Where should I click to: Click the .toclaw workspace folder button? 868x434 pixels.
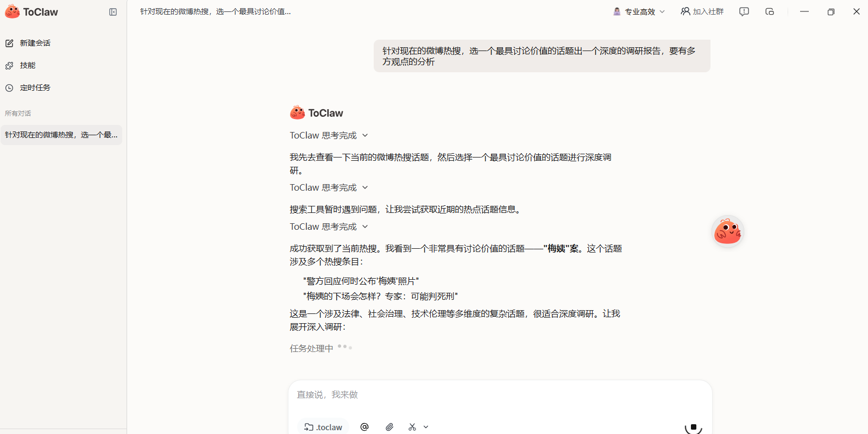[324, 427]
